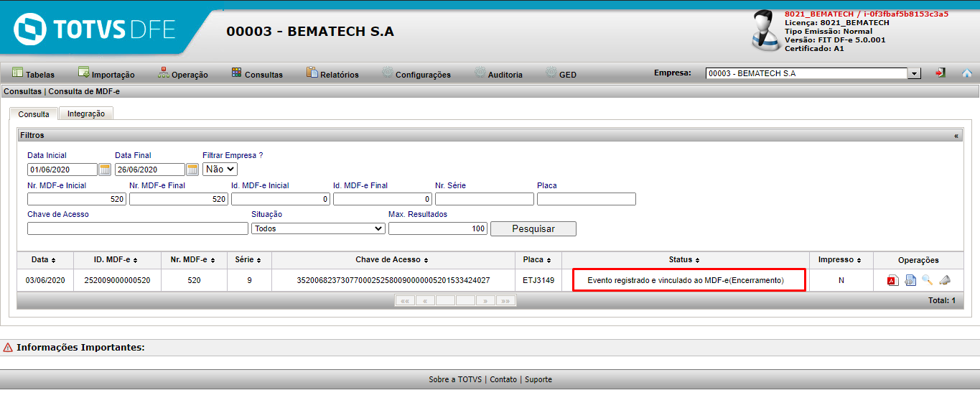Open the Auditoria menu
This screenshot has height=403, width=980.
tap(499, 74)
